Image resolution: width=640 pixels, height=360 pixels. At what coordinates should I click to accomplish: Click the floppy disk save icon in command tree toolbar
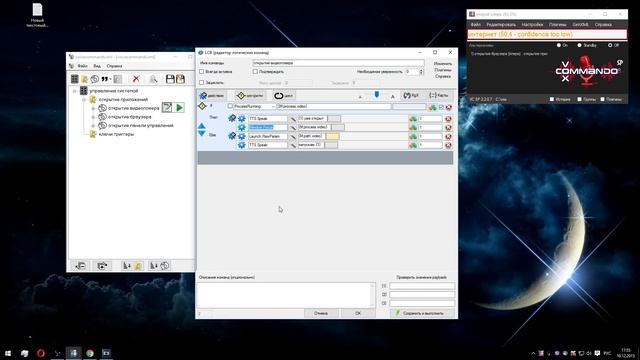[170, 79]
